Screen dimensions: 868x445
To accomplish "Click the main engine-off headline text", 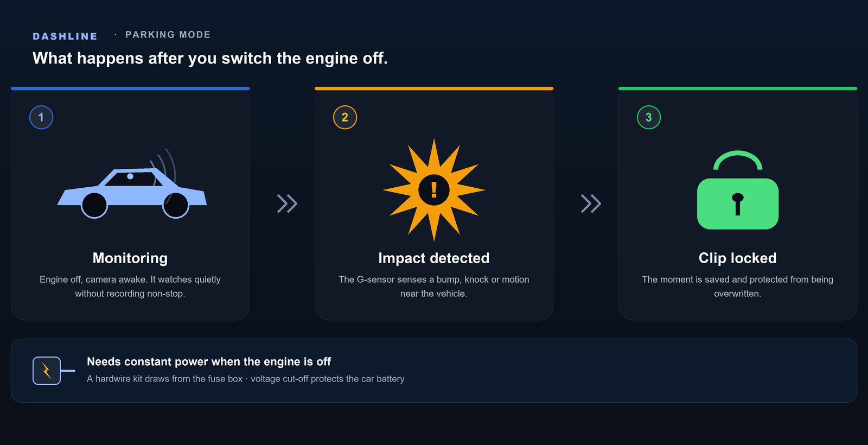I will pyautogui.click(x=210, y=59).
